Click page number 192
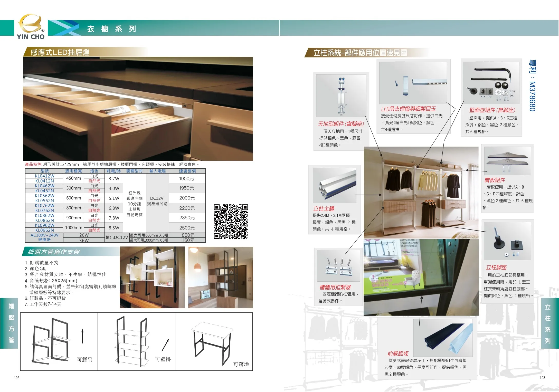The image size is (559, 392). (17, 378)
